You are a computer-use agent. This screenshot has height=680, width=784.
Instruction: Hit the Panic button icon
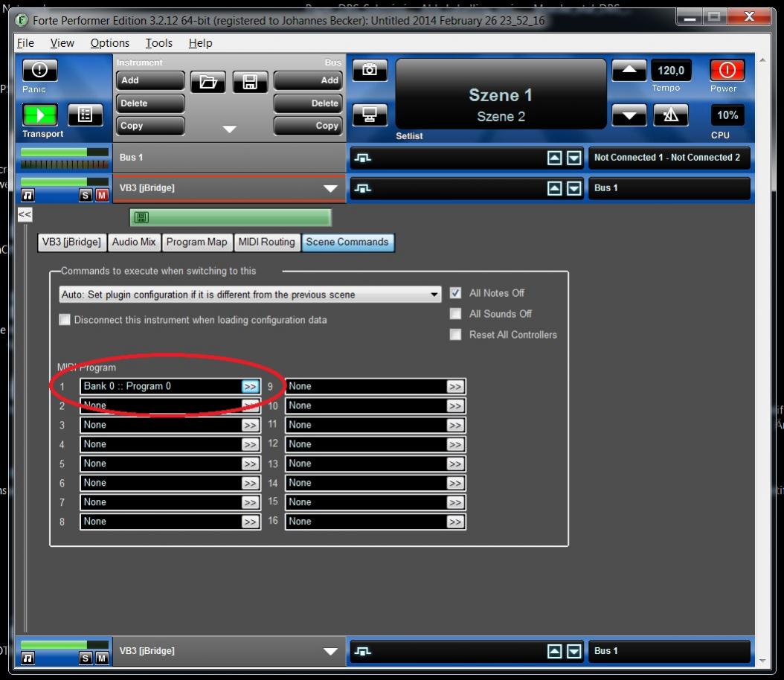point(39,70)
